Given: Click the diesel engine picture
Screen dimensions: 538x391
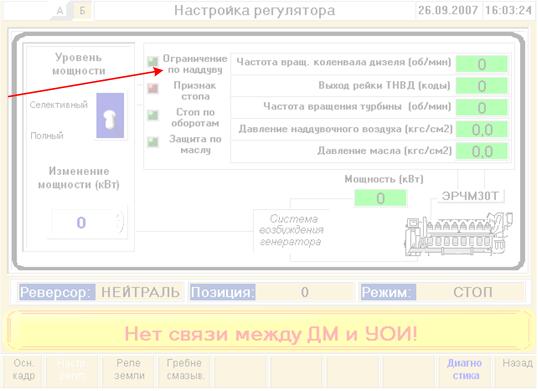Looking at the screenshot, I should (x=459, y=233).
